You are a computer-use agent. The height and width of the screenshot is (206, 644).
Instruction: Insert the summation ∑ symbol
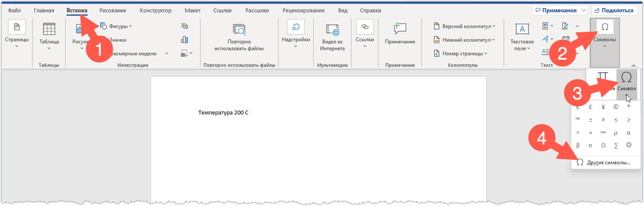tap(616, 145)
